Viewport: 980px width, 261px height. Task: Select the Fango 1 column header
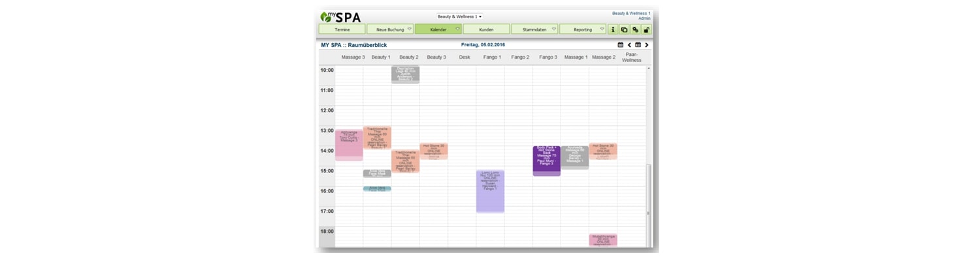pyautogui.click(x=493, y=57)
